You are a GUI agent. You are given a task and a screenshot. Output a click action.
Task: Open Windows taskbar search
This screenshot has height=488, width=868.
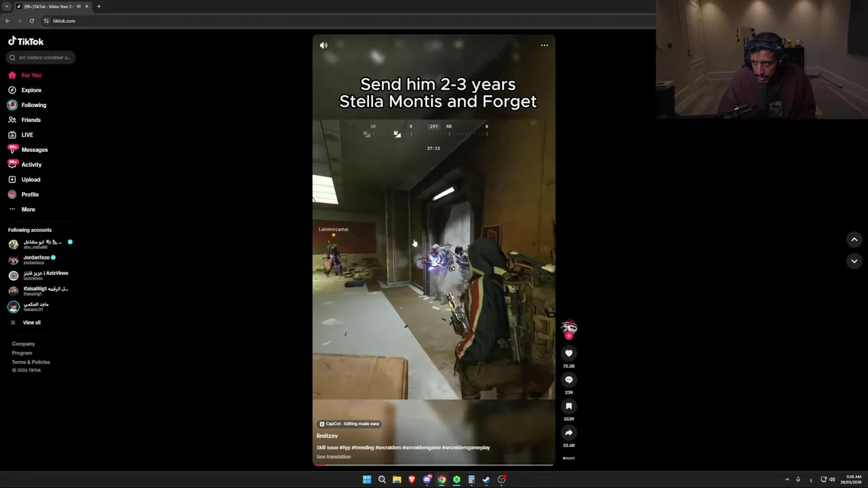click(382, 480)
